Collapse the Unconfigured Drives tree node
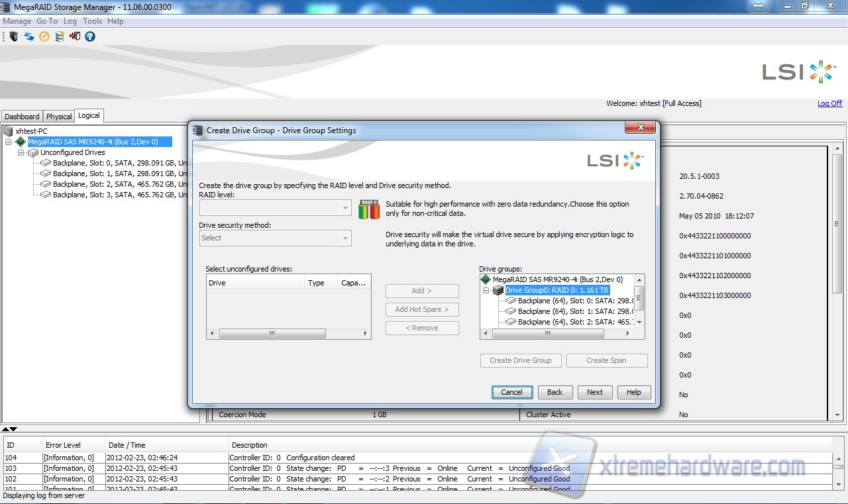Image resolution: width=848 pixels, height=504 pixels. pos(21,152)
